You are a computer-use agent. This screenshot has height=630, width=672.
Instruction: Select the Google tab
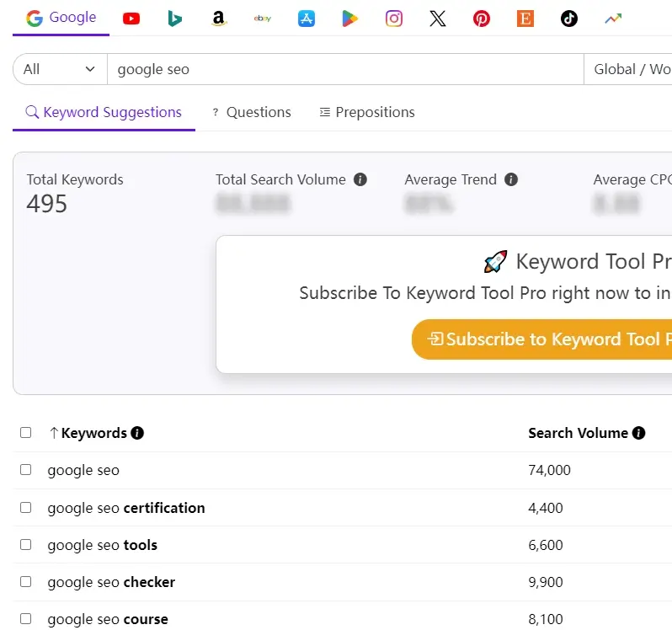pos(61,18)
